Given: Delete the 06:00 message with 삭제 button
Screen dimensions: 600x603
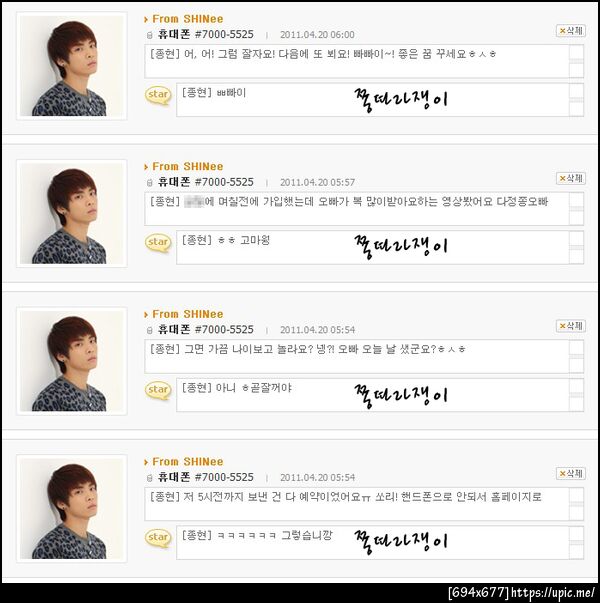Looking at the screenshot, I should coord(571,31).
